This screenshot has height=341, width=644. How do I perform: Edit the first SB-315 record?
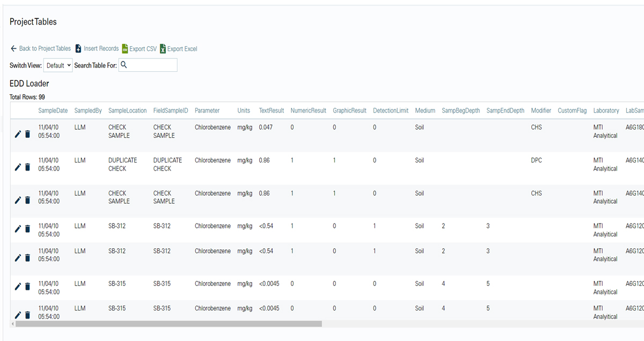click(18, 286)
